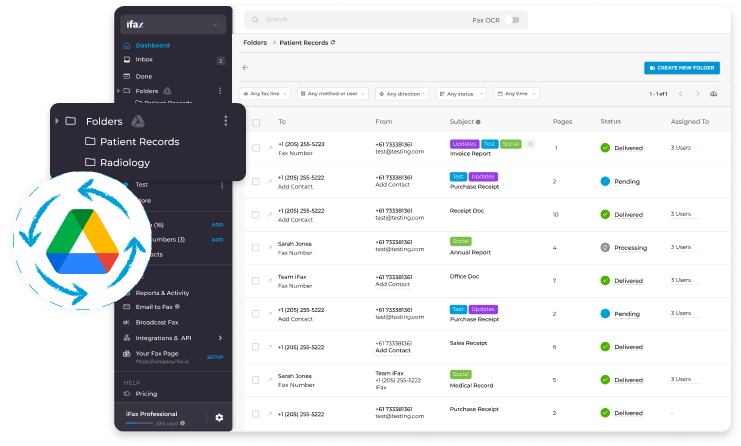Open settings gear in iFax Professional bar
Screen dimensions: 741x446
click(x=219, y=418)
